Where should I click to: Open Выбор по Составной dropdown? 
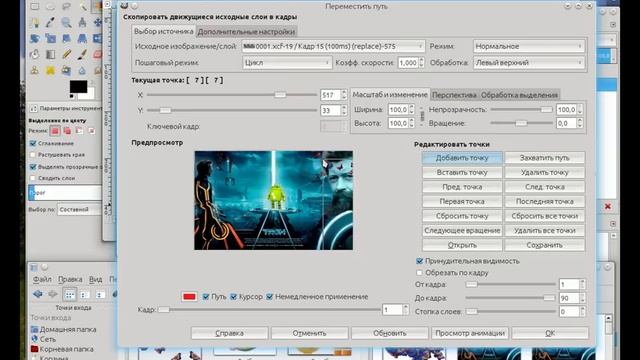click(80, 209)
